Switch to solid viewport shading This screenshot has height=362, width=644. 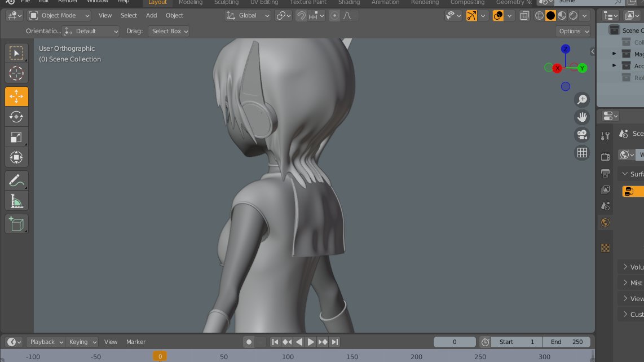click(550, 16)
